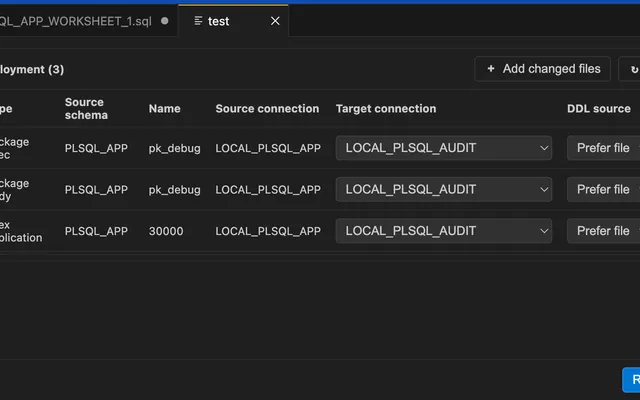Click the unsaved dot on worksheet tab
The height and width of the screenshot is (400, 640).
click(x=164, y=21)
